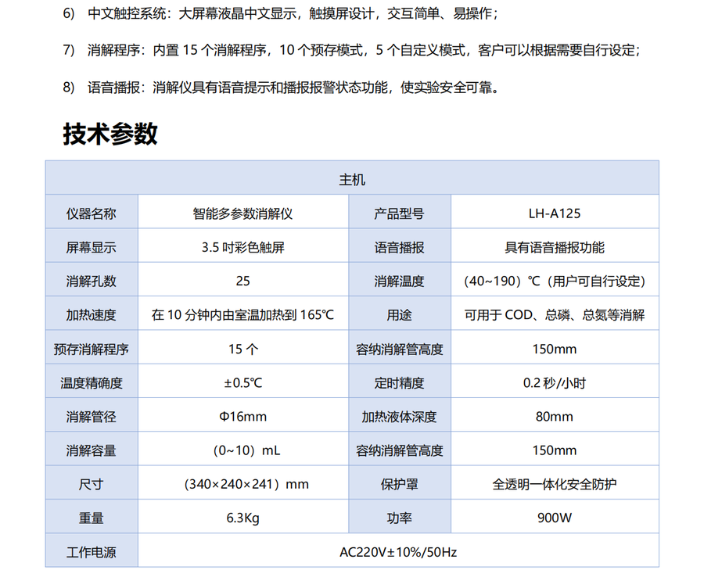704x588 pixels.
Task: Select the 智能多参数消解仪 cell
Action: (243, 211)
